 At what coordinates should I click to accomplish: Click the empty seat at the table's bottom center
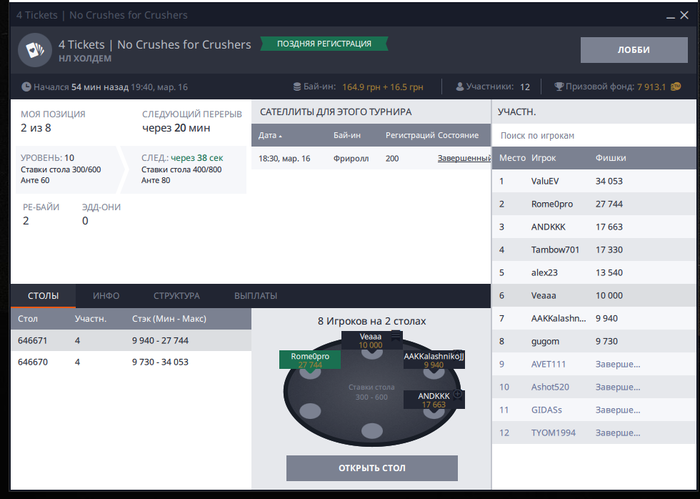[x=372, y=431]
